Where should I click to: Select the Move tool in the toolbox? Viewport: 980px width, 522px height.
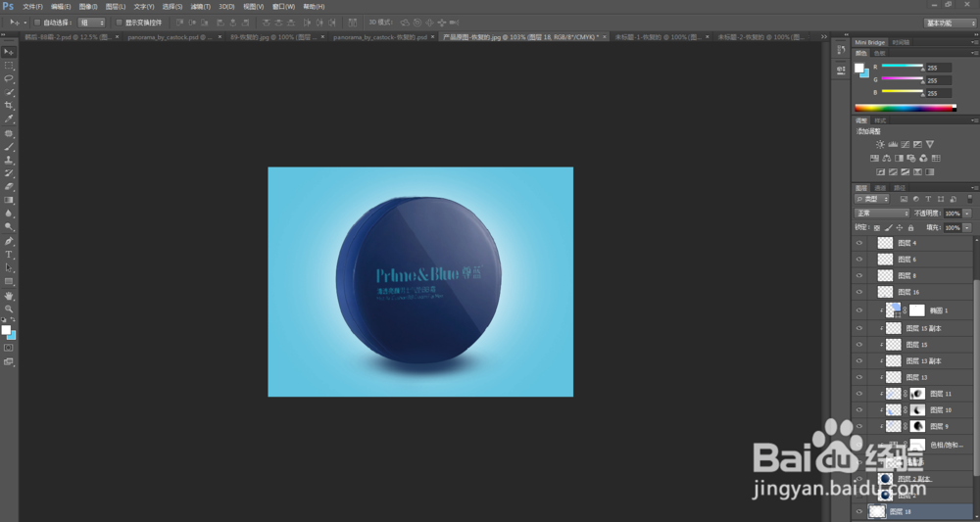point(9,52)
